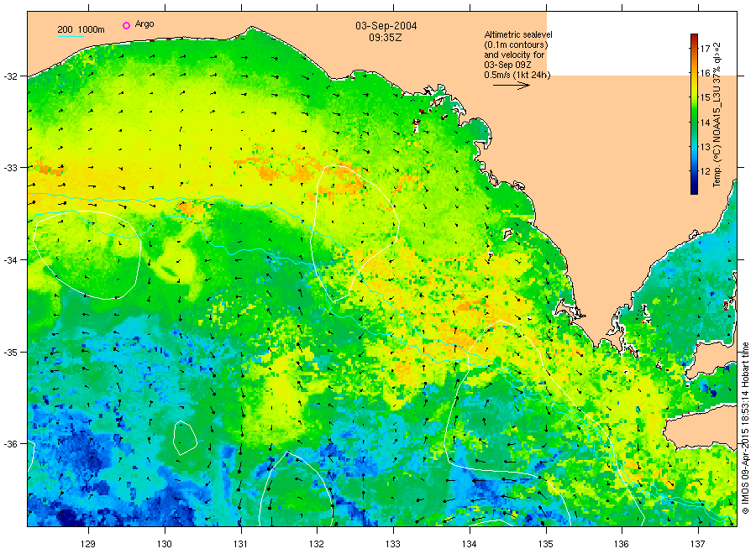Click the latitude label -32 on y-axis
756x554 pixels.
[12, 76]
